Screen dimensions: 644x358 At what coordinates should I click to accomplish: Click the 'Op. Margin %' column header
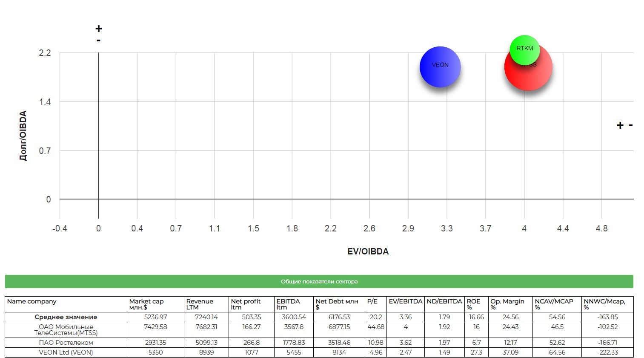[510, 304]
